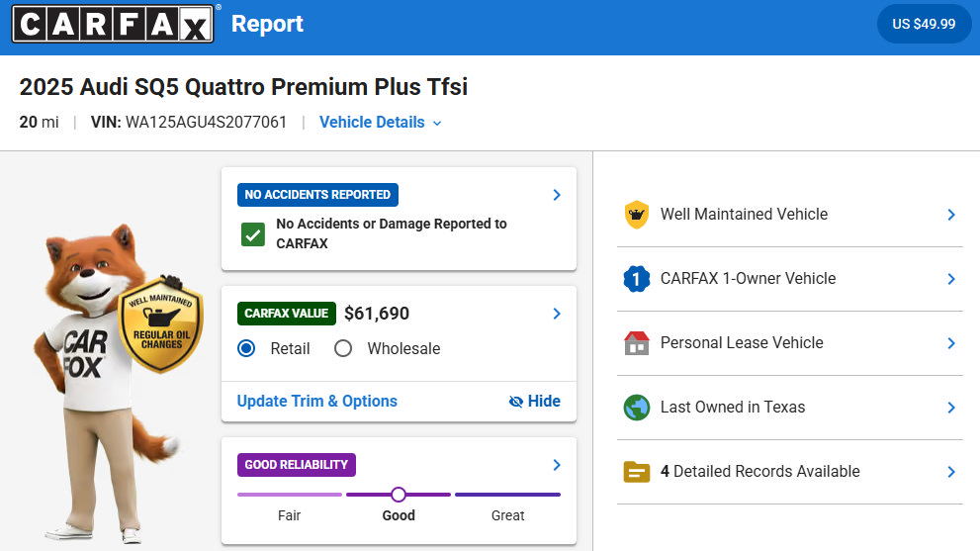Image resolution: width=980 pixels, height=551 pixels.
Task: Click the blue 1-Owner badge icon
Action: coord(636,279)
